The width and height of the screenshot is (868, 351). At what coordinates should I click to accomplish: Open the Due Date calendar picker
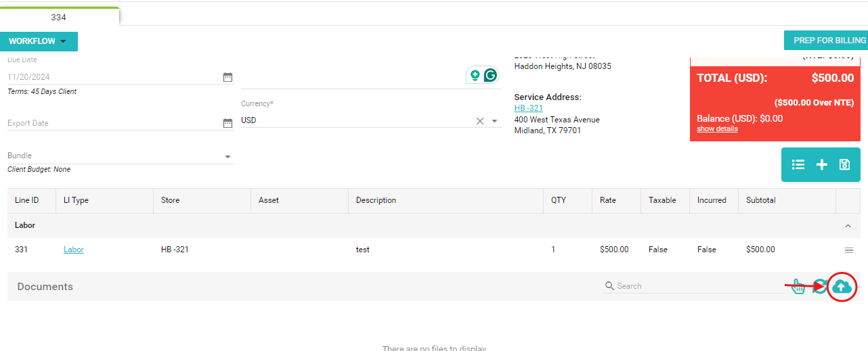pos(227,77)
